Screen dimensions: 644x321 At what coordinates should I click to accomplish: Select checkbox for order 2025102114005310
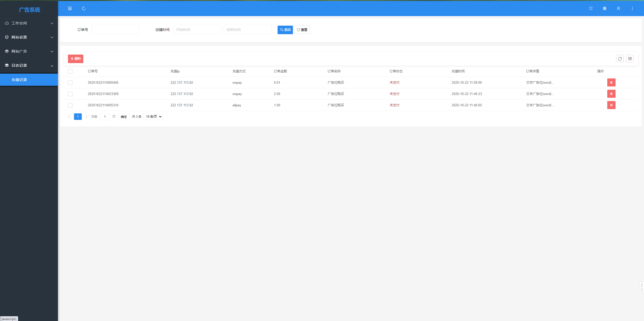[x=70, y=105]
